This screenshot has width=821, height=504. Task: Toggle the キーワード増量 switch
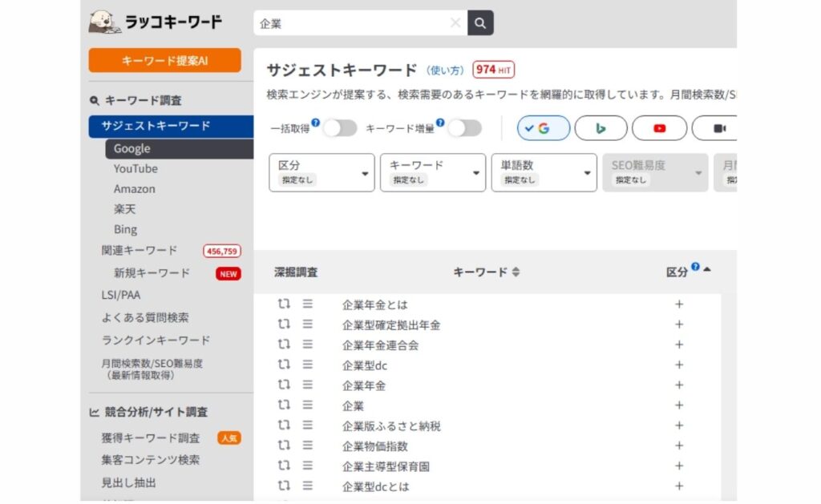point(465,128)
